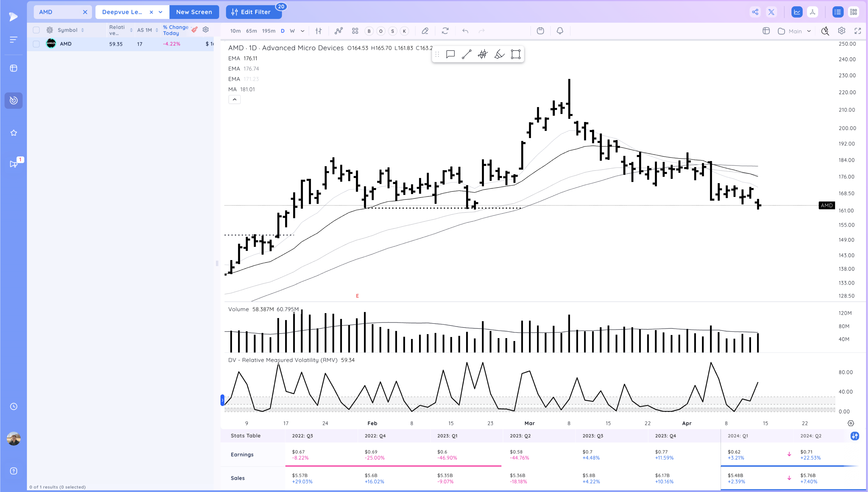Click the quick search lightning icon
The image size is (868, 492).
pos(825,31)
